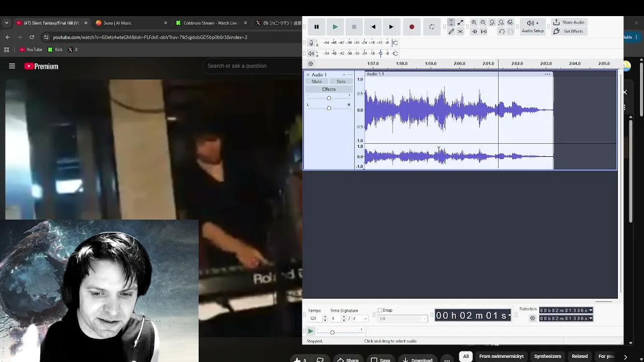Open selection start time format dropdown
Screen dimensions: 644x362
(591, 311)
